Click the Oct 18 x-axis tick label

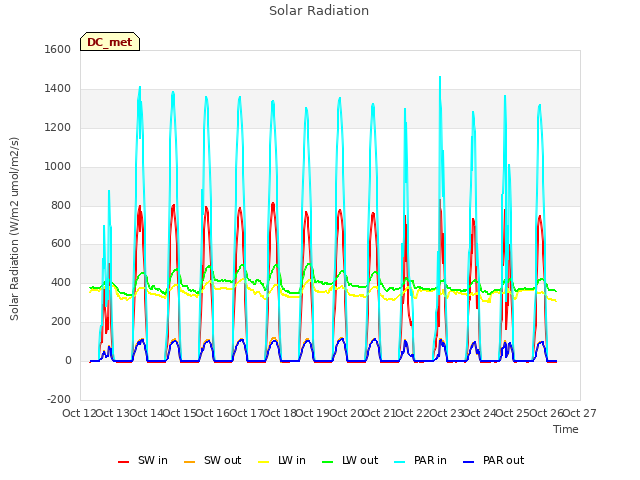pyautogui.click(x=279, y=413)
